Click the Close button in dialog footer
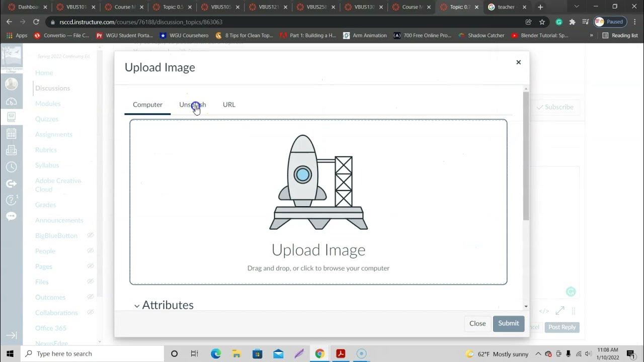The height and width of the screenshot is (362, 644). point(477,323)
